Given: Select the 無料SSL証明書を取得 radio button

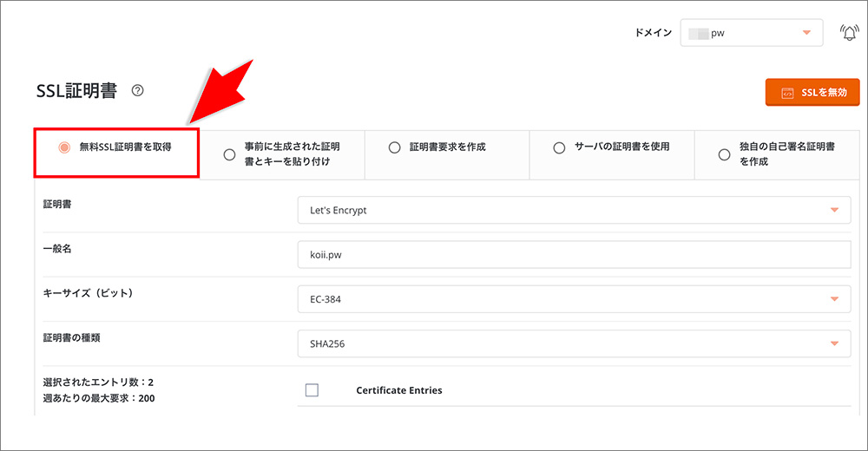Looking at the screenshot, I should pos(64,147).
